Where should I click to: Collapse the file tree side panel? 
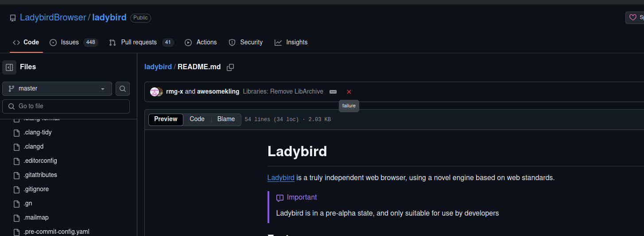9,67
